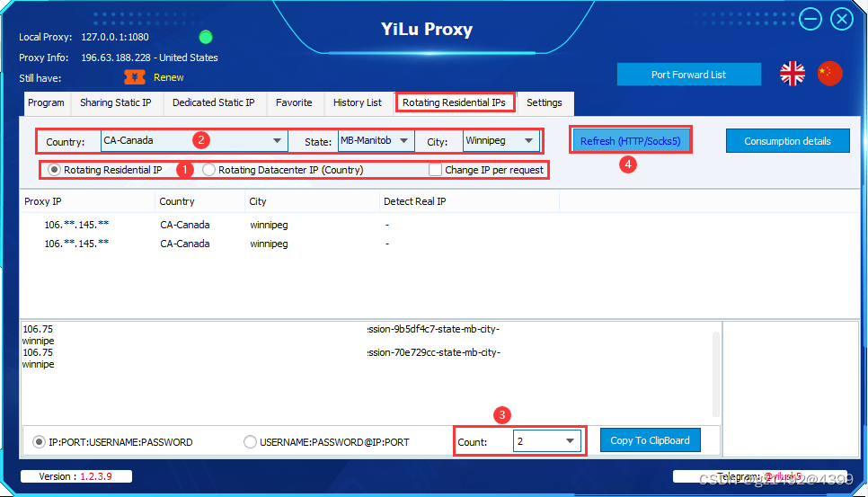Image resolution: width=868 pixels, height=497 pixels.
Task: Open the Dedicated Static IP tab
Action: (x=214, y=103)
